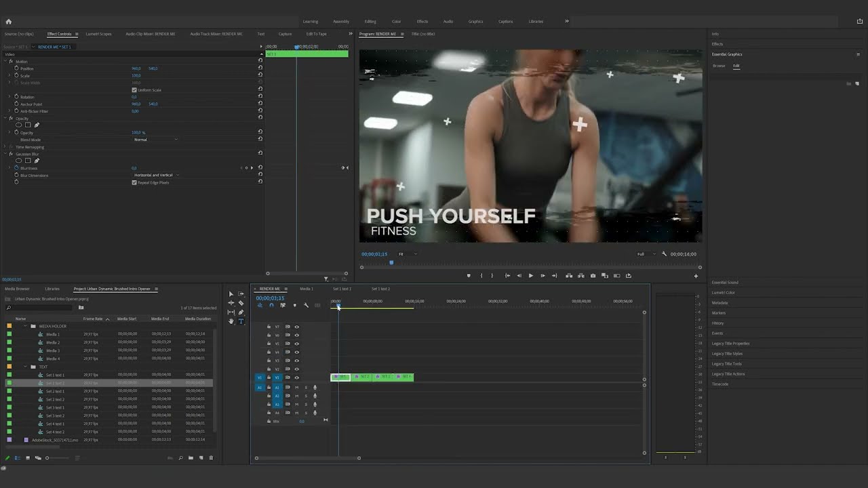Collapse the Motion effect group
The height and width of the screenshot is (488, 868).
5,62
